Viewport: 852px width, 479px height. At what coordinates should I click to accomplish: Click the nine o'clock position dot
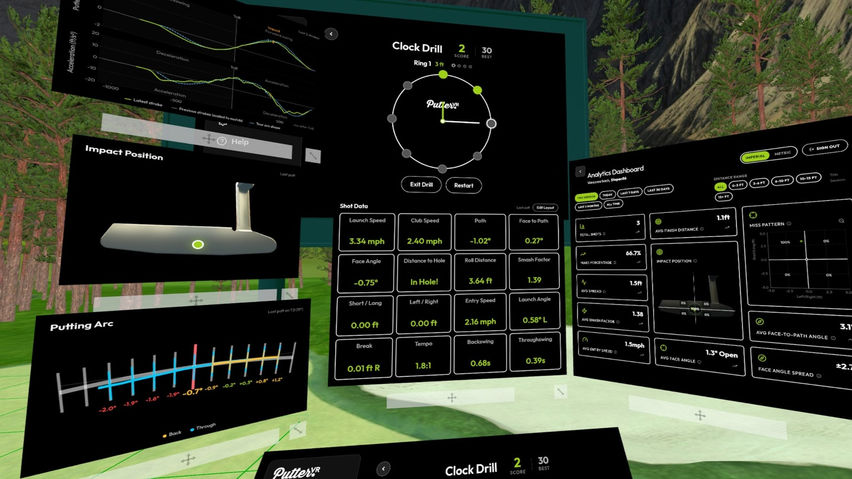coord(392,118)
